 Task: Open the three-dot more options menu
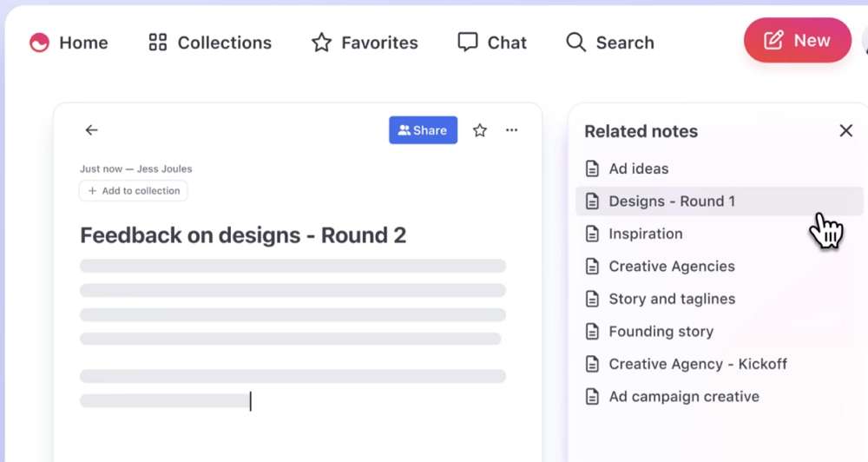pos(512,130)
